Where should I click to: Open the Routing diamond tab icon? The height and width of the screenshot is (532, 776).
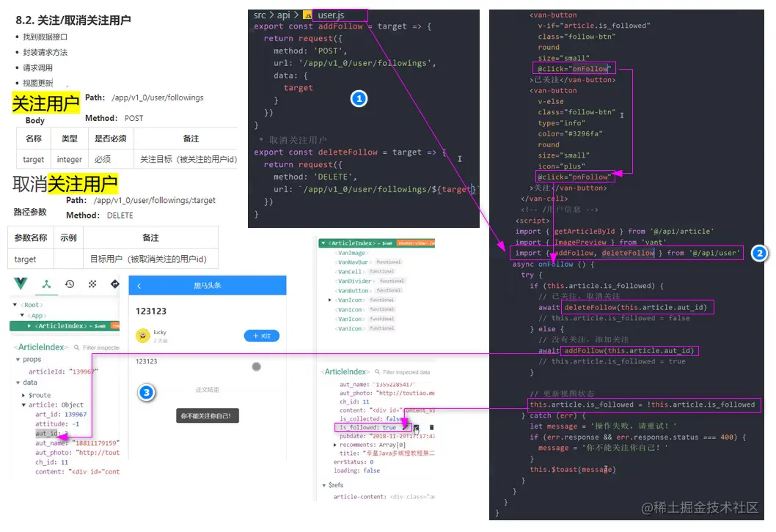(115, 284)
